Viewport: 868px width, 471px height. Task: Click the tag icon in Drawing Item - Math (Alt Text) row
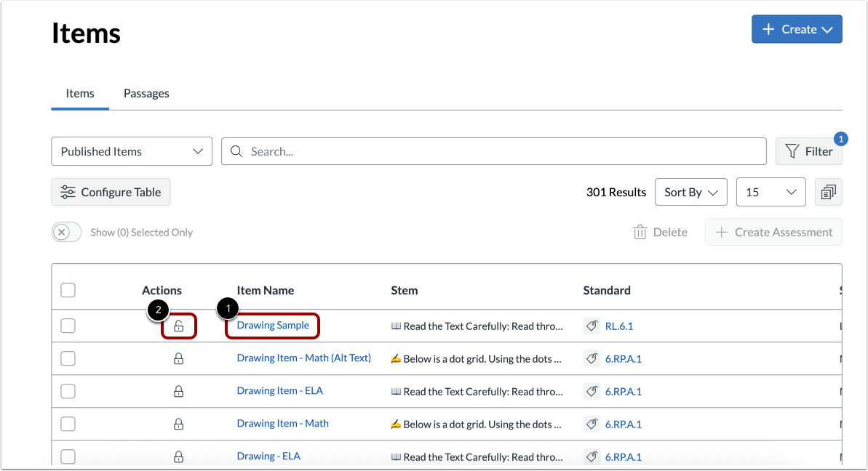point(592,359)
